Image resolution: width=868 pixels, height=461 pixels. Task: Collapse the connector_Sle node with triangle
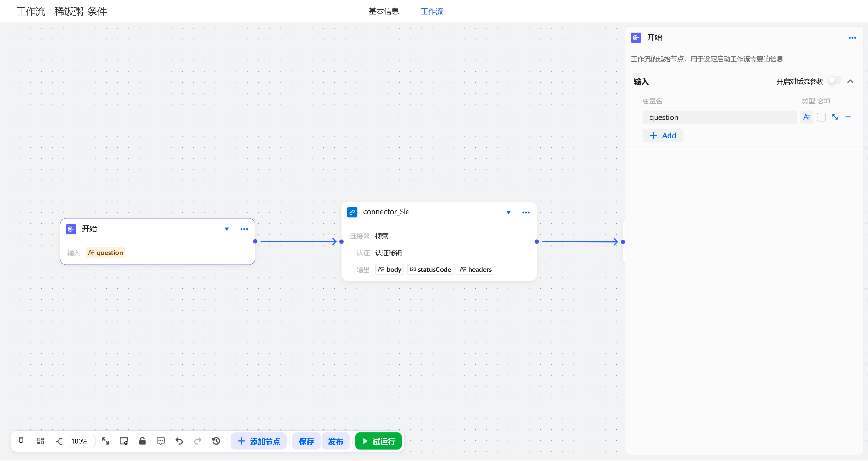(508, 212)
